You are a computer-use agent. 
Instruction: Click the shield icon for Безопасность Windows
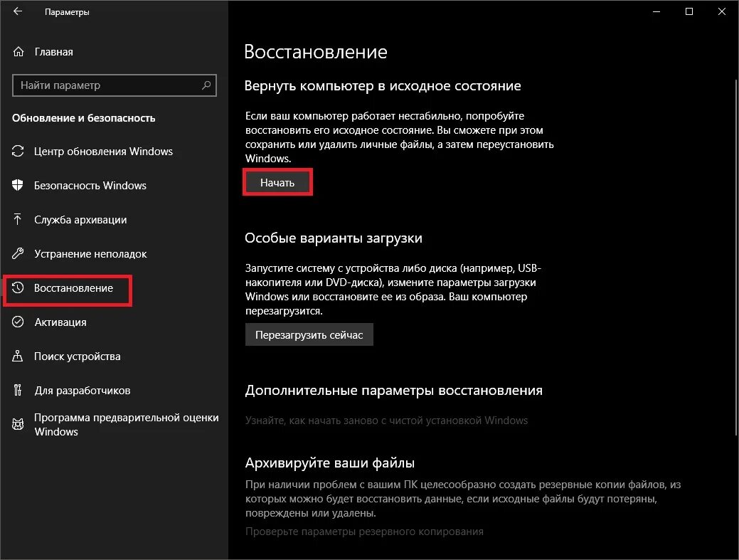pyautogui.click(x=18, y=185)
